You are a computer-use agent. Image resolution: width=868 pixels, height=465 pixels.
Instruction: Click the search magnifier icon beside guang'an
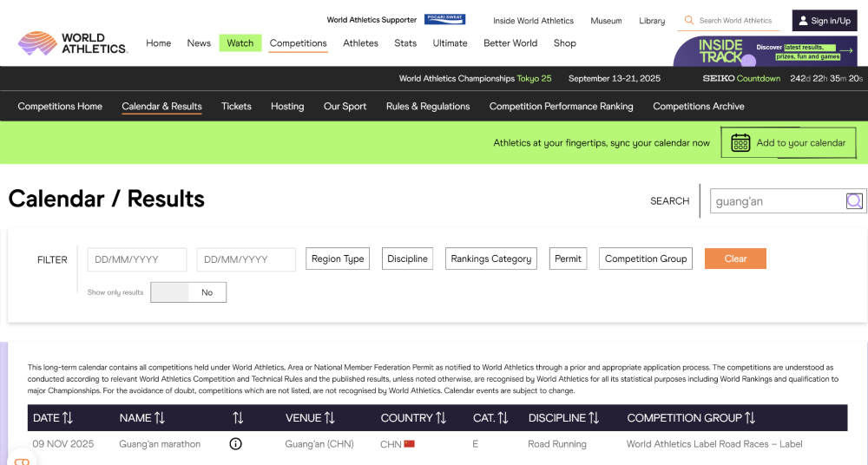point(854,201)
